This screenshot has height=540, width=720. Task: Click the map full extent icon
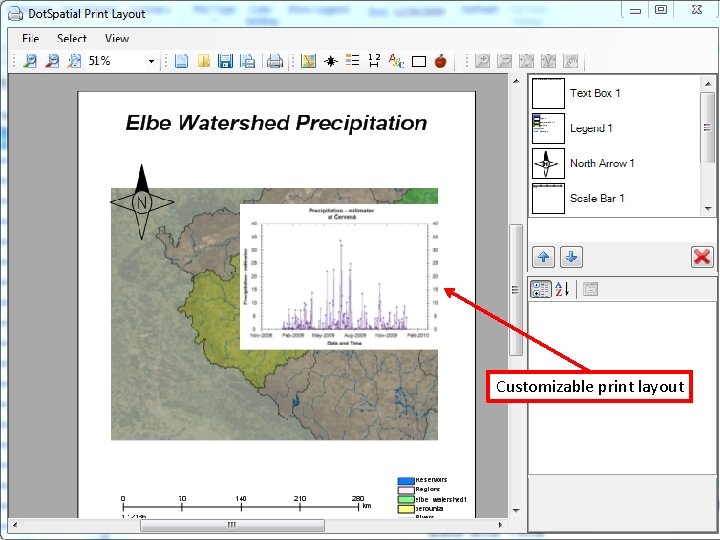[526, 61]
